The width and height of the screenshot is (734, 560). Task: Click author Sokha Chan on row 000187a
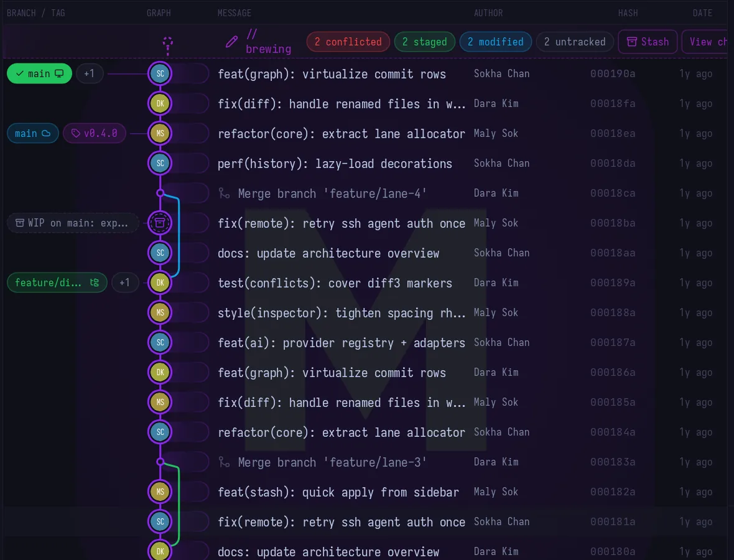point(501,342)
